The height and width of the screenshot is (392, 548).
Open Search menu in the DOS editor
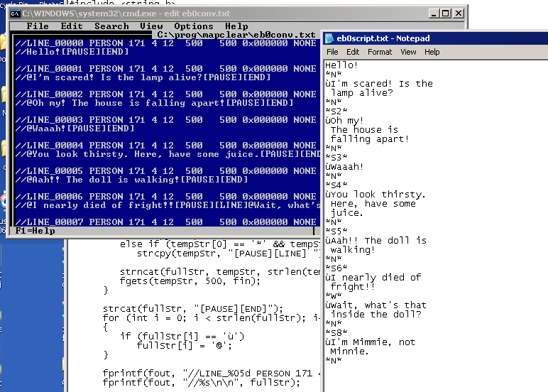[x=111, y=26]
